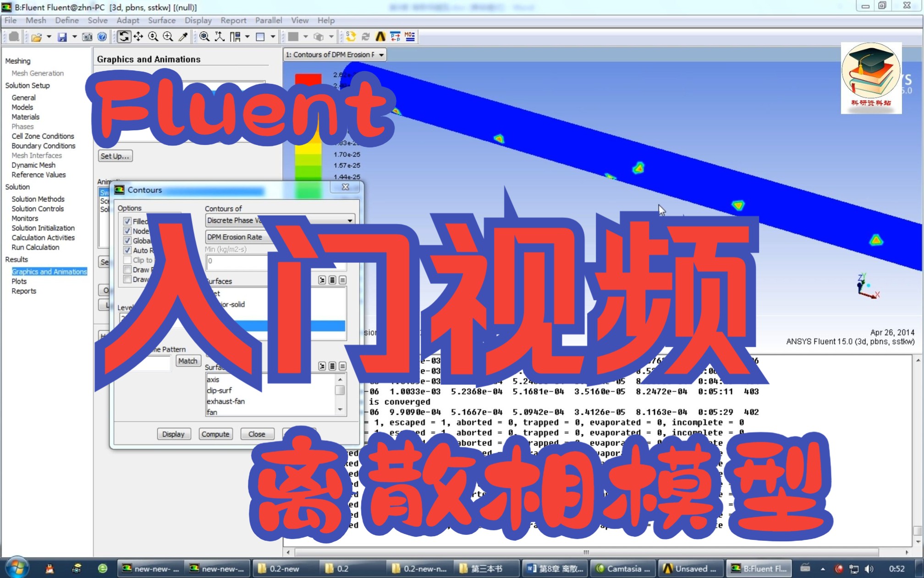
Task: Select the rotate view tool
Action: [x=124, y=36]
